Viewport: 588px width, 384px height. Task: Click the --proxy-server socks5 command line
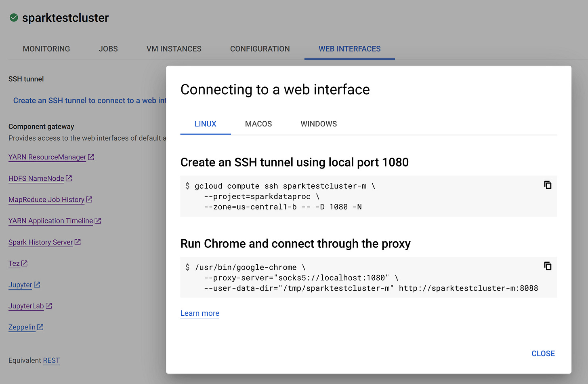point(301,278)
